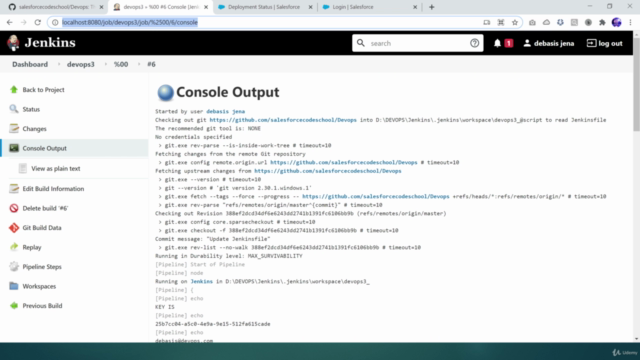Bookmark this page with star icon
This screenshot has width=640, height=360.
pyautogui.click(x=515, y=22)
